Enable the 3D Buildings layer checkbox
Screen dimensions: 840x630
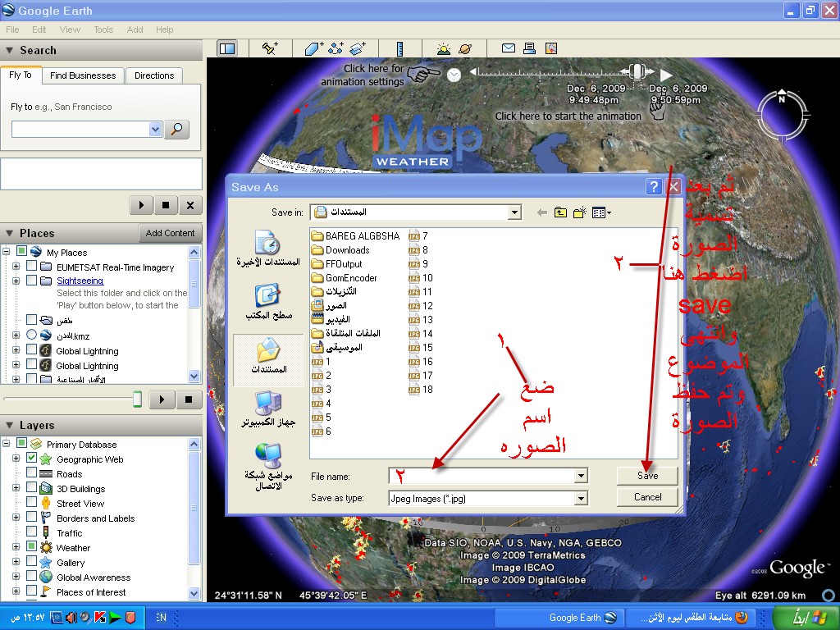pos(32,488)
